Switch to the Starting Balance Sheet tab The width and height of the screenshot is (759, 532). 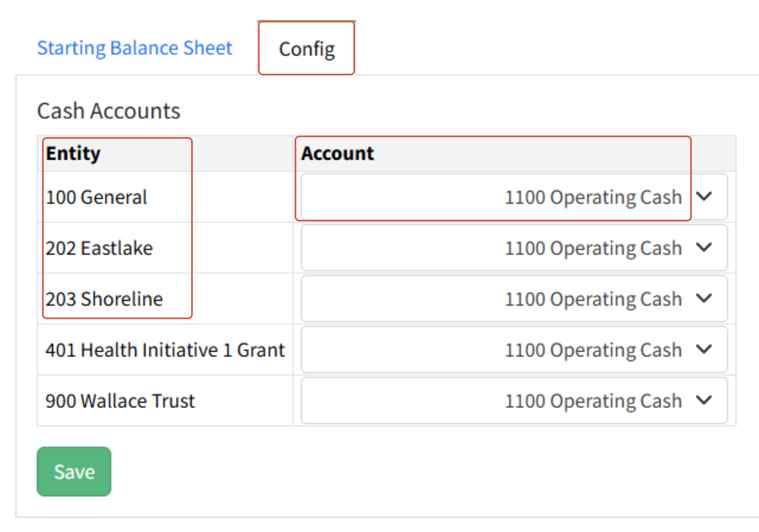(x=134, y=48)
